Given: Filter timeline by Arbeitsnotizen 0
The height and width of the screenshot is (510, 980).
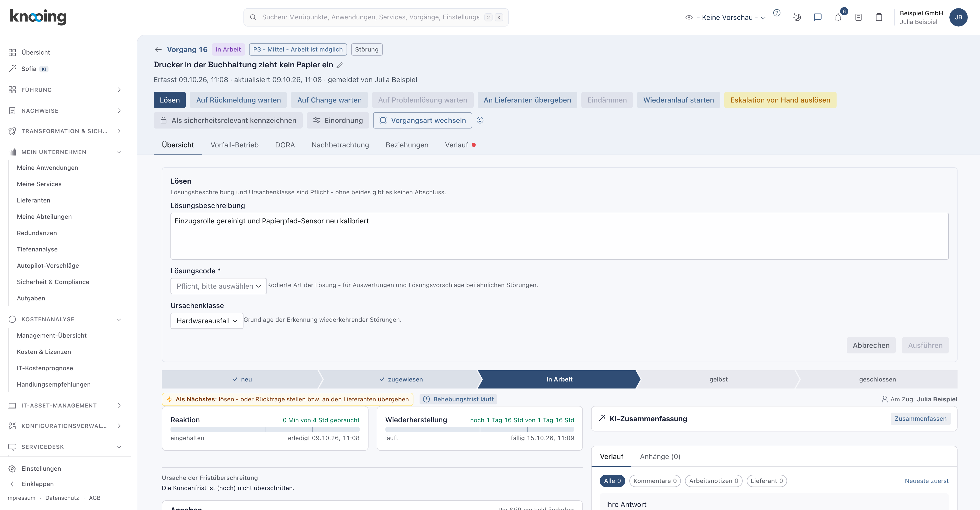Looking at the screenshot, I should [713, 481].
